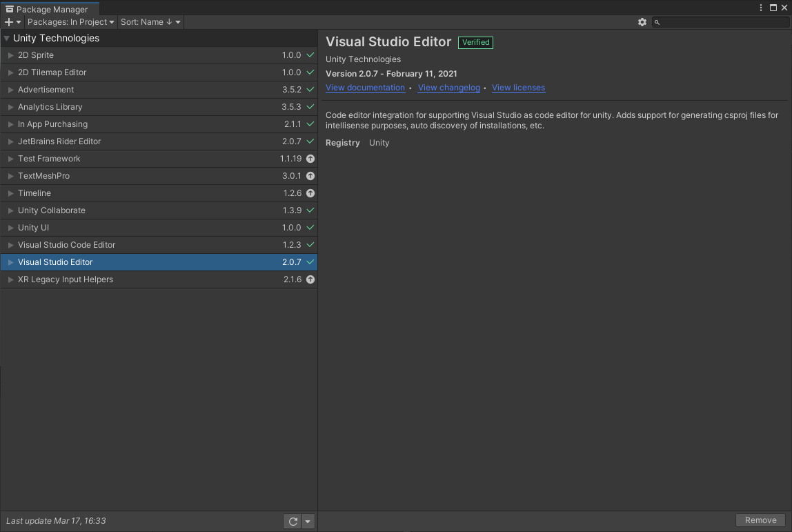Click the Unity UI installed checkmark
The height and width of the screenshot is (532, 792).
pyautogui.click(x=310, y=227)
